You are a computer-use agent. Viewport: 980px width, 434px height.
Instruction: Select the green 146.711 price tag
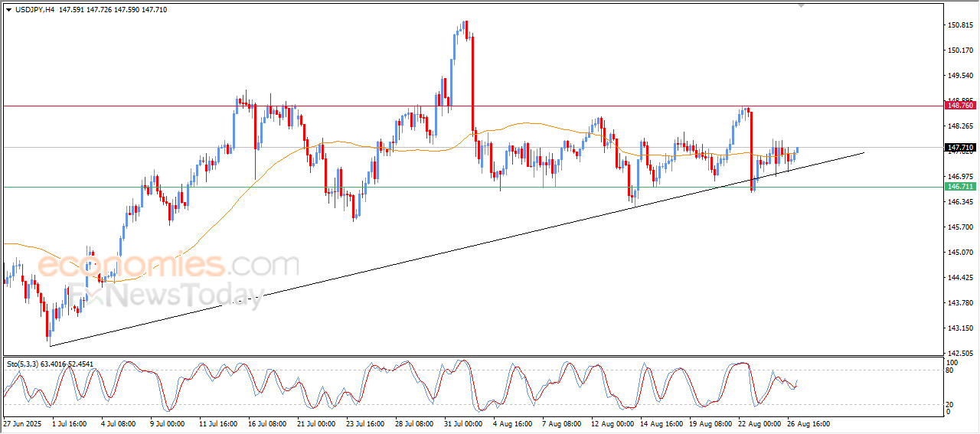pos(960,187)
